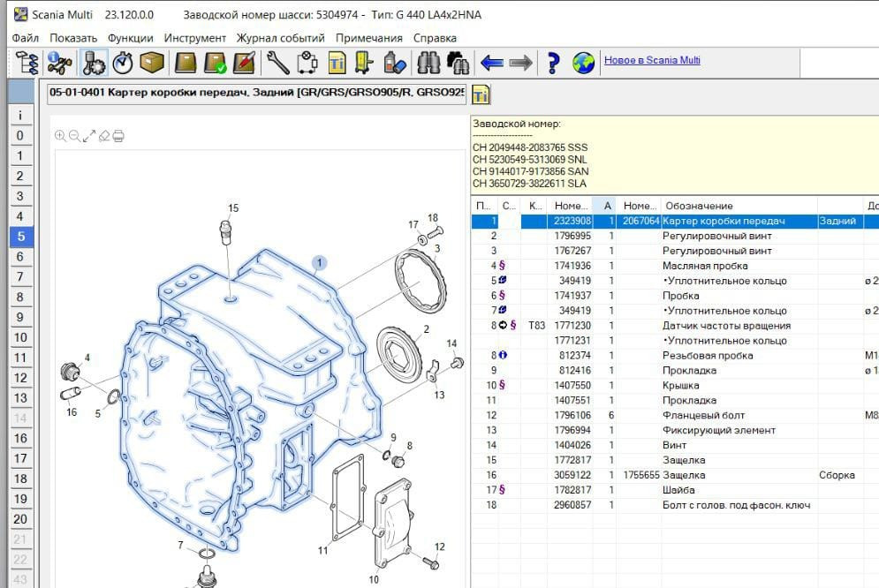Screen dimensions: 879x588
Task: Click the globe icon in toolbar
Action: tap(582, 63)
